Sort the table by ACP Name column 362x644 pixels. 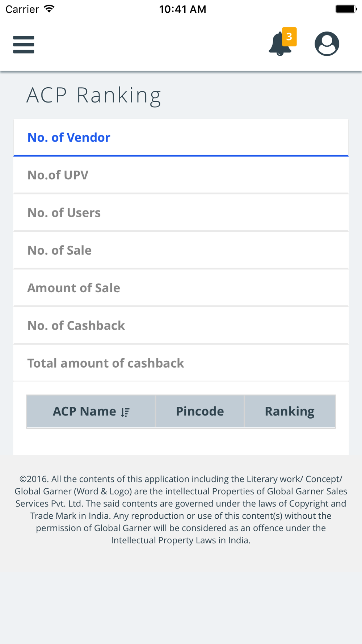(91, 411)
